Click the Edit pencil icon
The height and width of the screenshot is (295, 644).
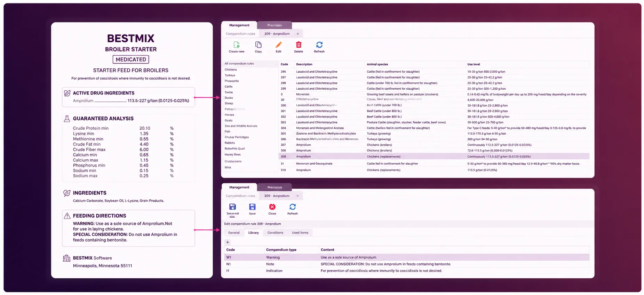click(x=278, y=45)
